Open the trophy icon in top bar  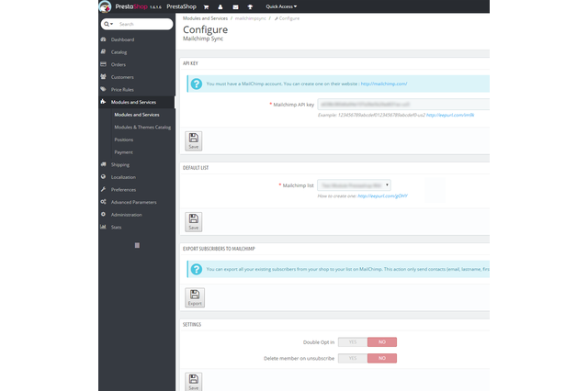(x=250, y=6)
